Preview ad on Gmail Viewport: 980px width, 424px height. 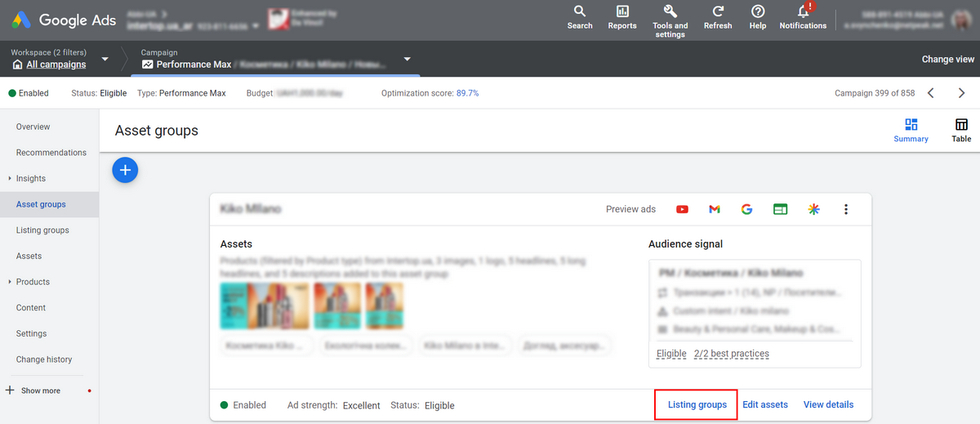(x=715, y=209)
